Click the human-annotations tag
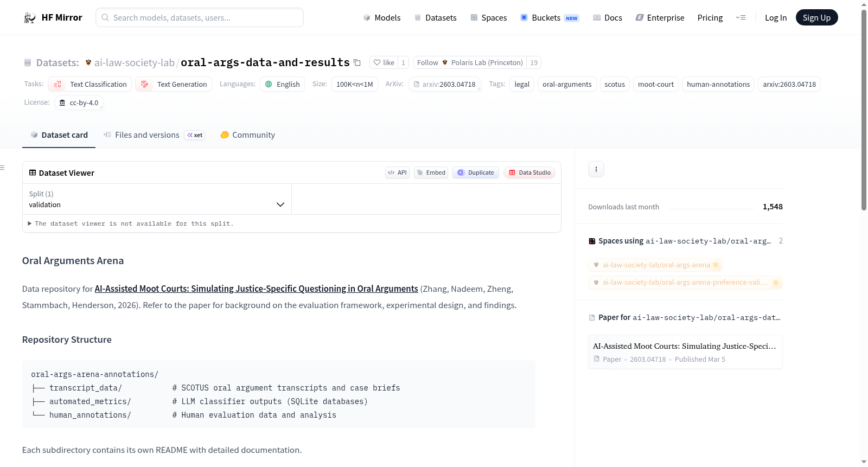This screenshot has width=868, height=467. [x=718, y=85]
